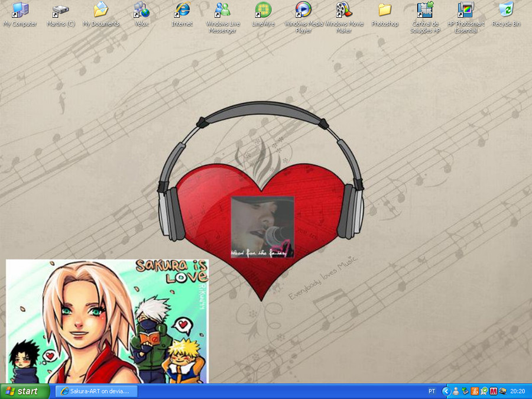Viewport: 532px width, 399px height.
Task: Click the Messenger buddy tray icon
Action: click(456, 391)
